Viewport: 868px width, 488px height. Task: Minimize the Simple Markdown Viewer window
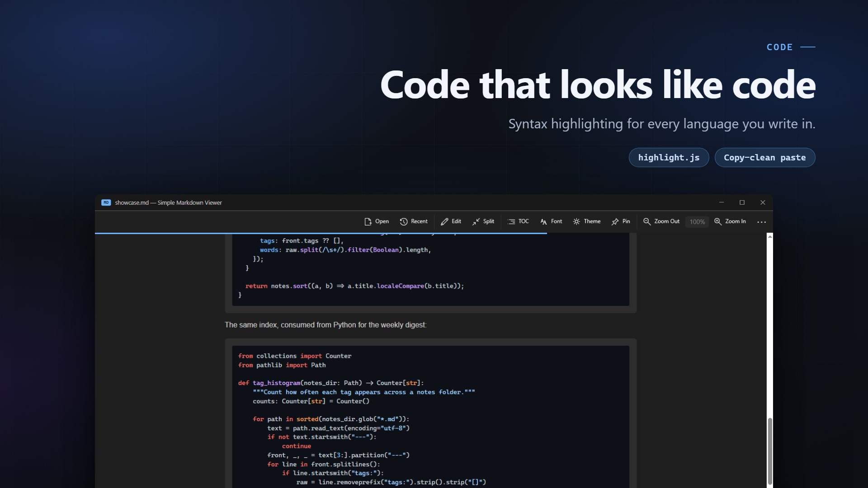pos(722,202)
